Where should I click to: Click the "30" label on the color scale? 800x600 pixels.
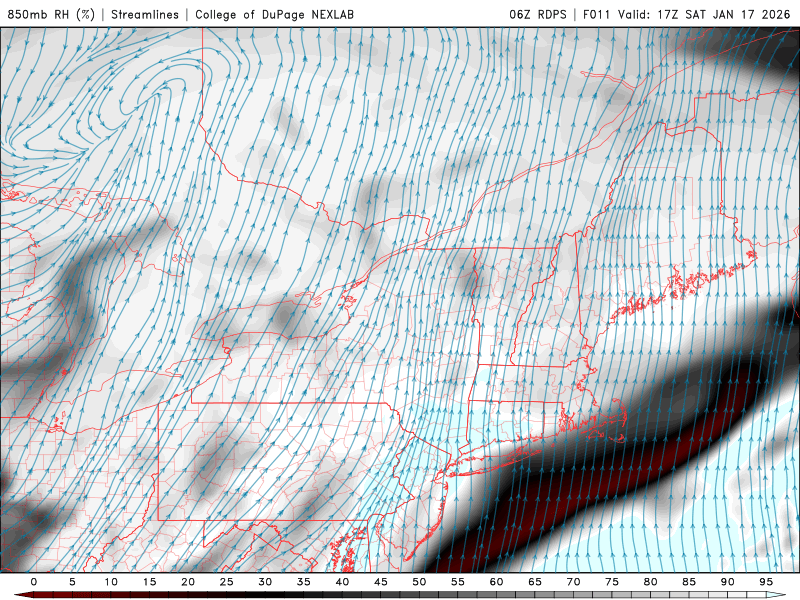pos(265,582)
